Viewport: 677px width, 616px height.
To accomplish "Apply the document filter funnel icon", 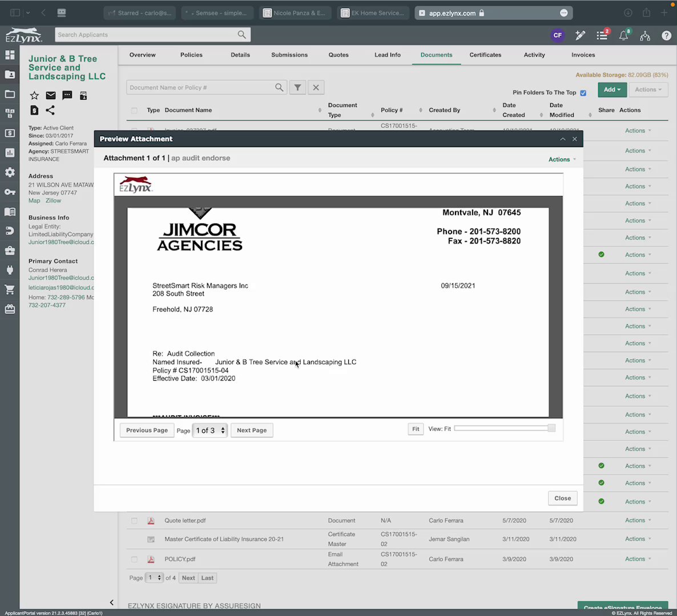I will (297, 88).
